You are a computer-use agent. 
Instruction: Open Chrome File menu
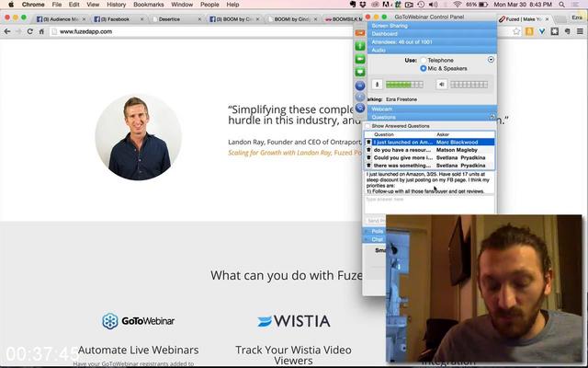57,5
